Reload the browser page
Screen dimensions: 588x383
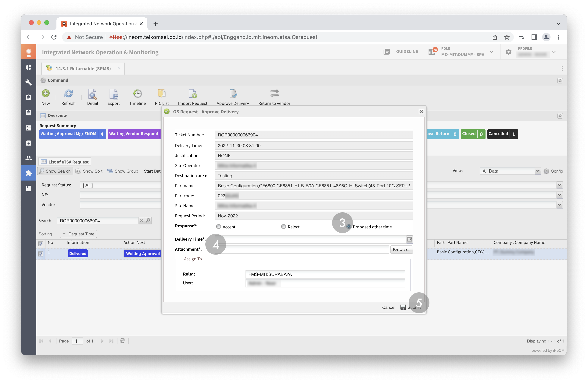[x=54, y=37]
